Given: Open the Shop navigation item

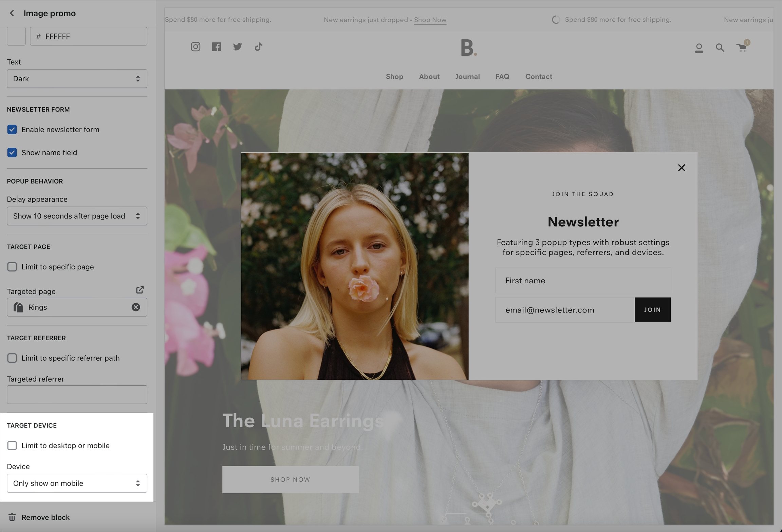Looking at the screenshot, I should 394,77.
